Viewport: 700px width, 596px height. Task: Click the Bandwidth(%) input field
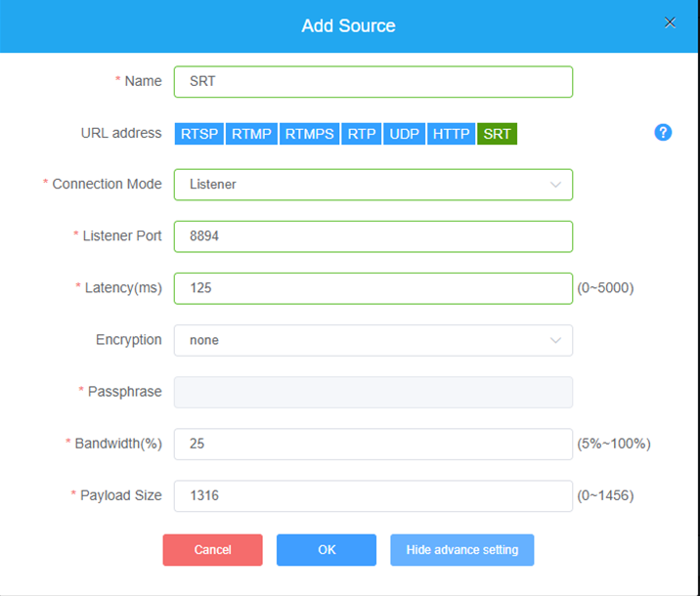[x=373, y=444]
